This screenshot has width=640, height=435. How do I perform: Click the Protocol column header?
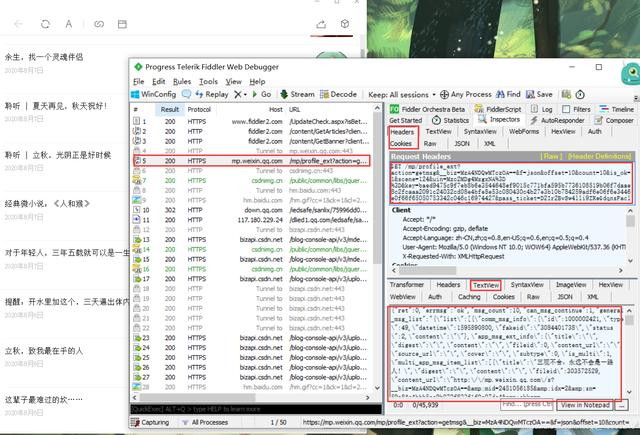[x=199, y=109]
